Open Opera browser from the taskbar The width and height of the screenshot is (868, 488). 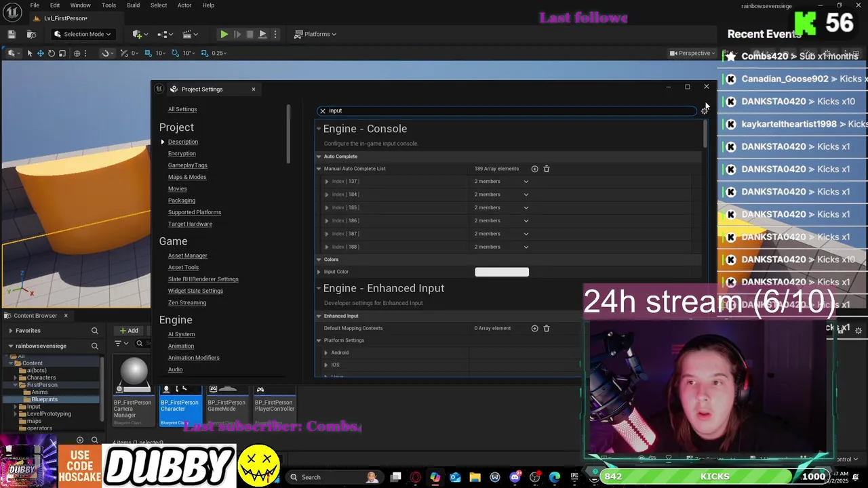click(416, 477)
